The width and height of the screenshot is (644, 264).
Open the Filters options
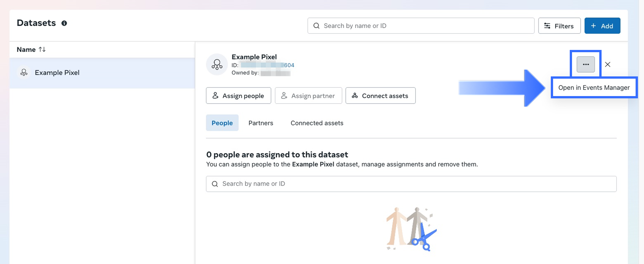[x=559, y=26]
